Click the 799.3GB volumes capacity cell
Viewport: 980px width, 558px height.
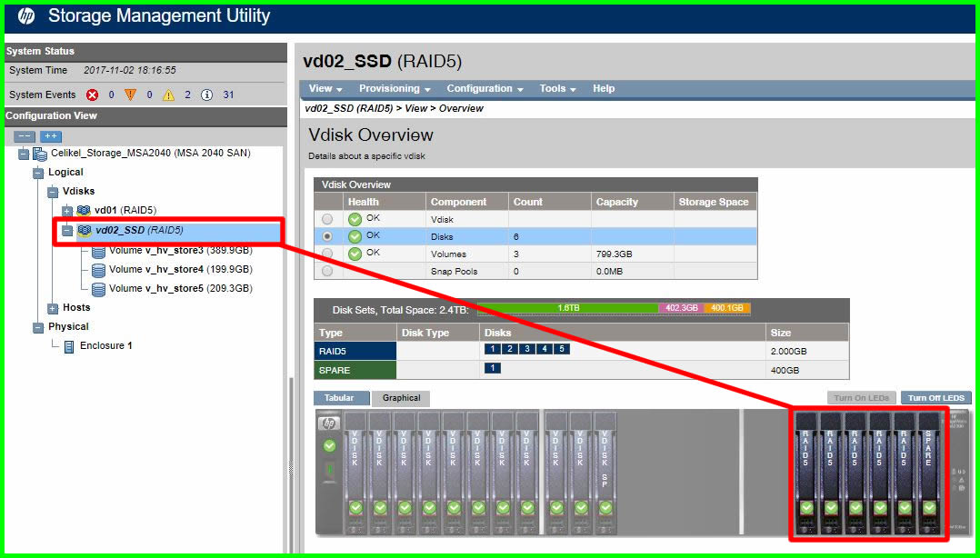pyautogui.click(x=633, y=254)
